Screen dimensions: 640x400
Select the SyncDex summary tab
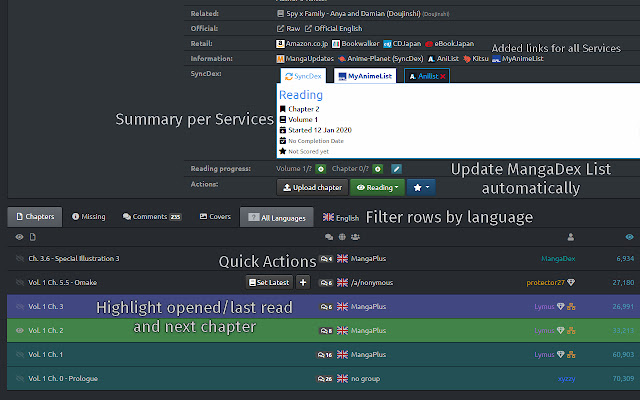tap(303, 76)
